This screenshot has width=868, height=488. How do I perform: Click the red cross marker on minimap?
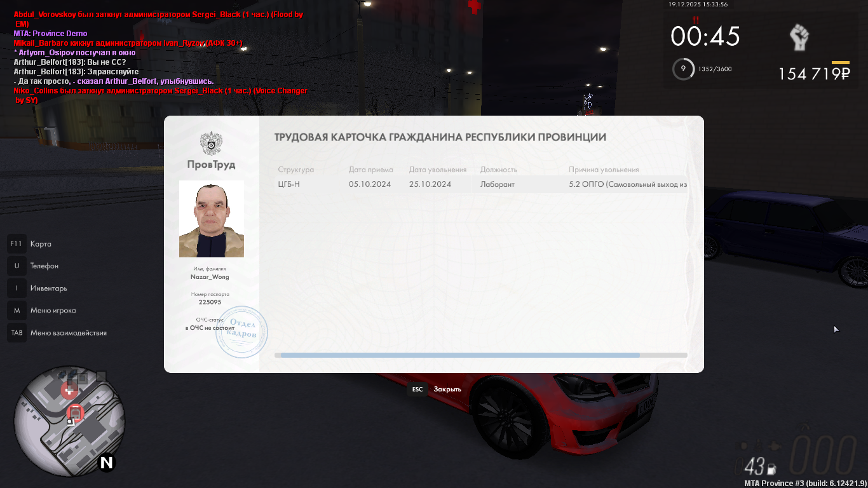click(x=69, y=390)
